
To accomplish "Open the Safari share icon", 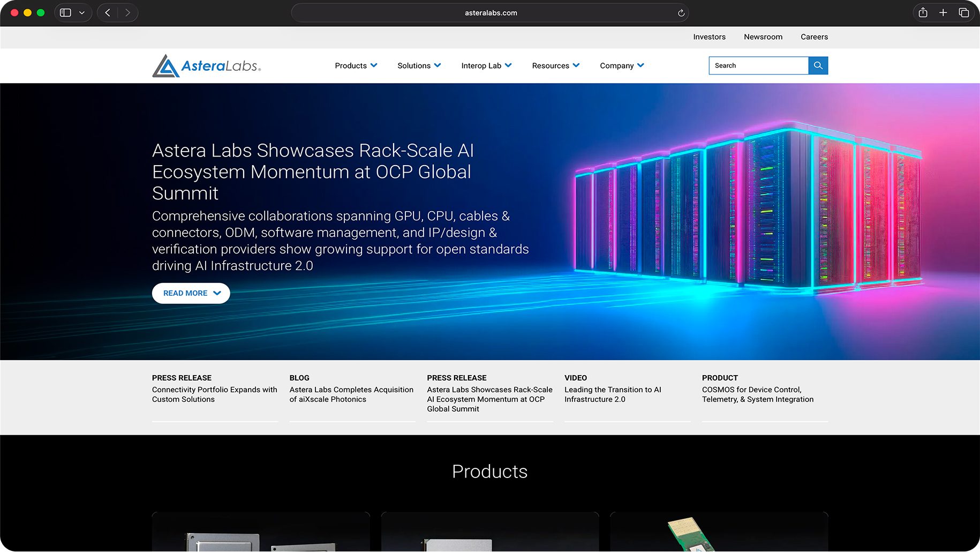I will [923, 13].
